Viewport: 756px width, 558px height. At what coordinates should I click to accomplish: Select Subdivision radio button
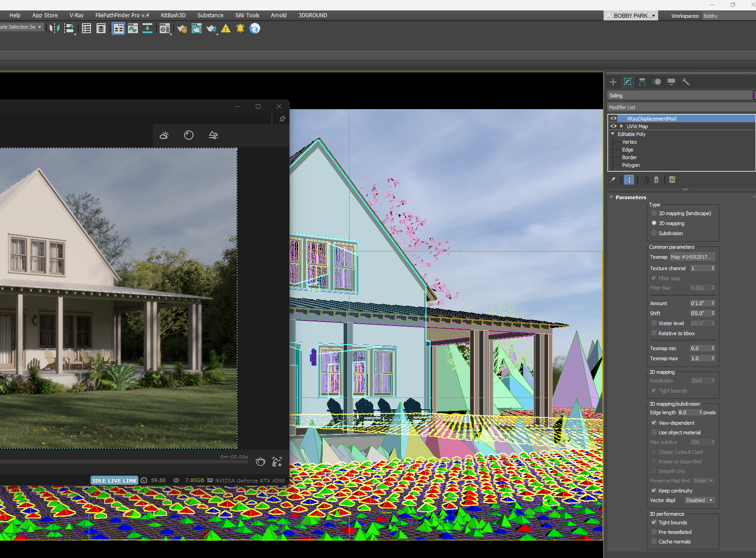tap(654, 233)
